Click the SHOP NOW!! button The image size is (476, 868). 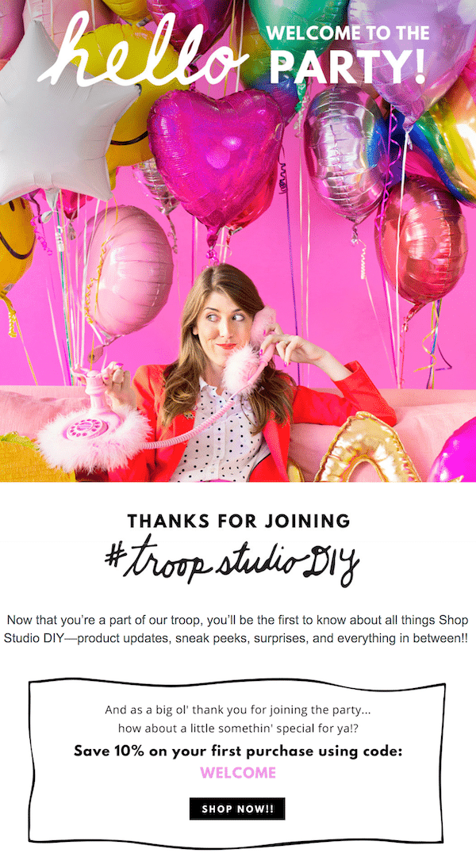tap(237, 809)
